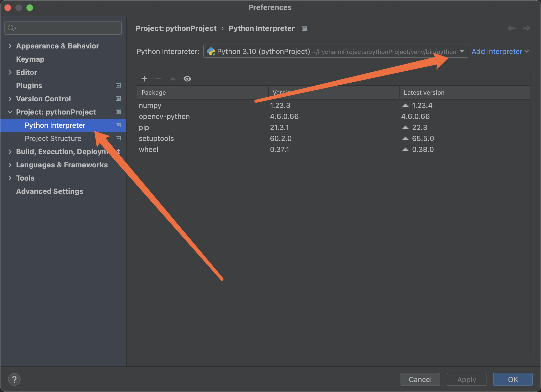Screen dimensions: 541x392
Task: Click the upgrade package triangle icon
Action: [173, 79]
